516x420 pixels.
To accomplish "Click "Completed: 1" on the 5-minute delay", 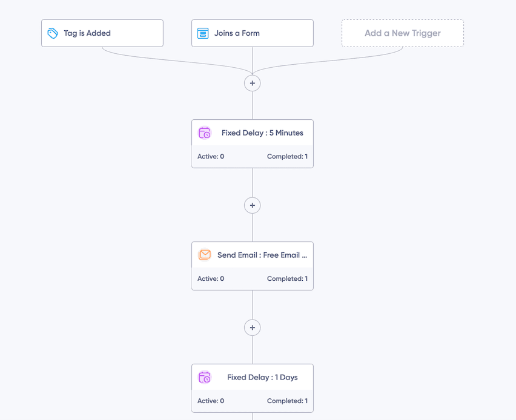I will tap(287, 156).
